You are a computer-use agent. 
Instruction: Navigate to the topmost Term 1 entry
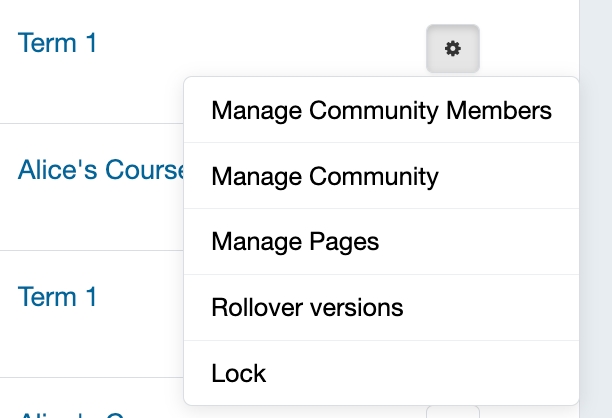[57, 43]
